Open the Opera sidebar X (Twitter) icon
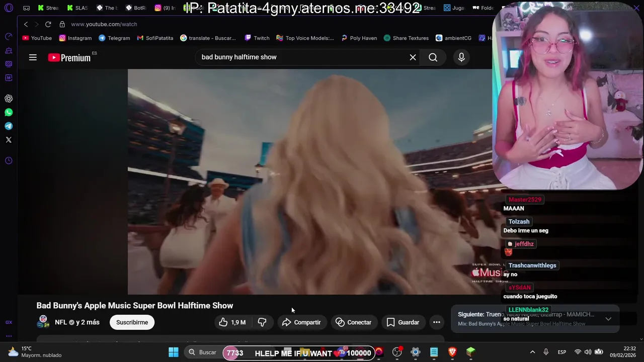 [9, 140]
